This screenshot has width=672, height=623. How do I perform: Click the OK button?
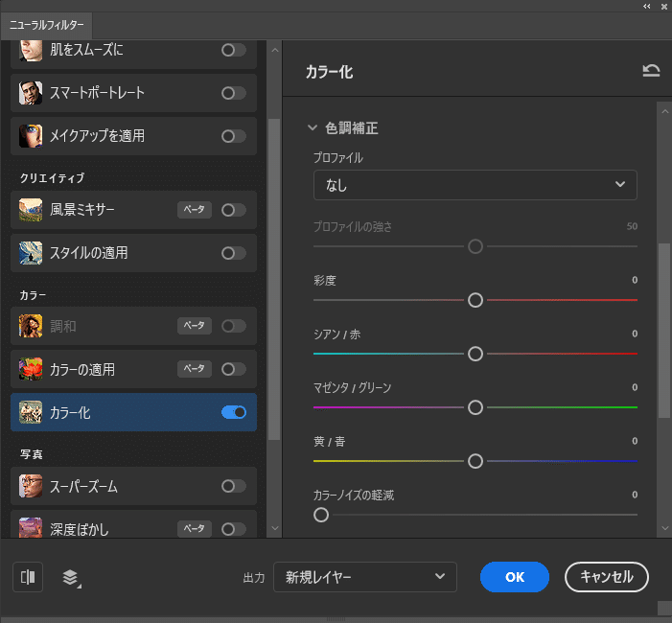514,577
